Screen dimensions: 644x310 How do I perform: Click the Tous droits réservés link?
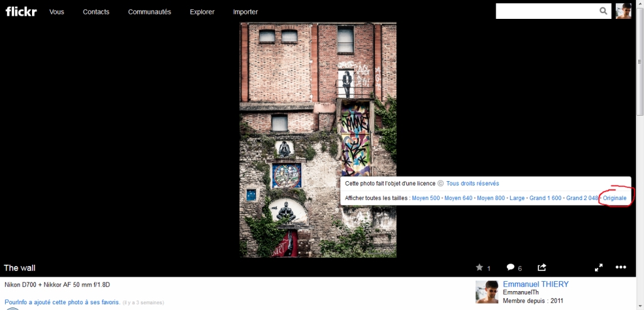tap(473, 184)
